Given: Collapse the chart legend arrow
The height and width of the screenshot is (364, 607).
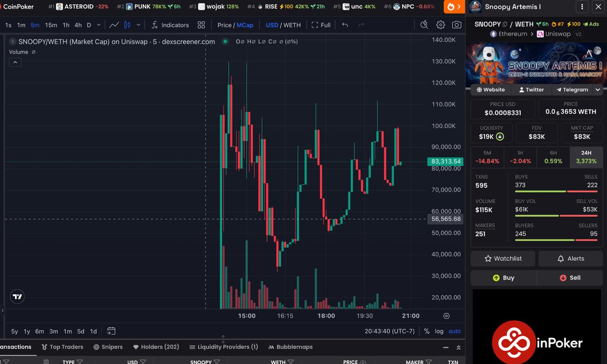Looking at the screenshot, I should coord(15,62).
